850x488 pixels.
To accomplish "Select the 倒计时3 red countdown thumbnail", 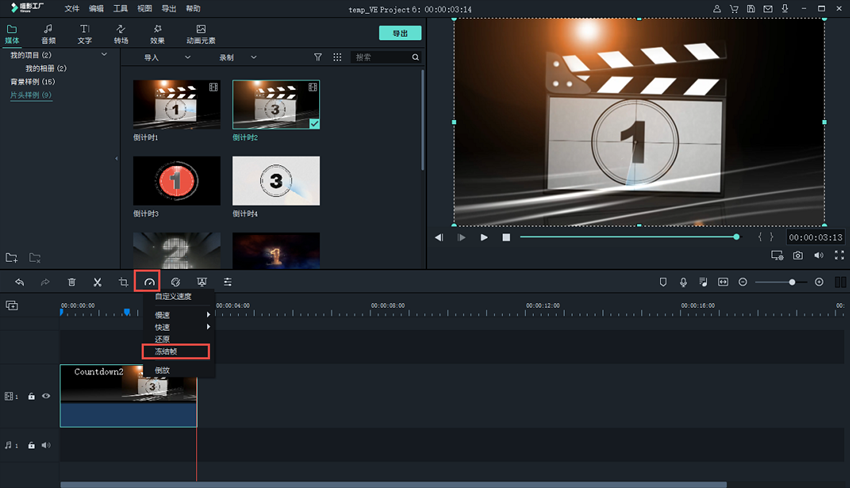I will [176, 181].
